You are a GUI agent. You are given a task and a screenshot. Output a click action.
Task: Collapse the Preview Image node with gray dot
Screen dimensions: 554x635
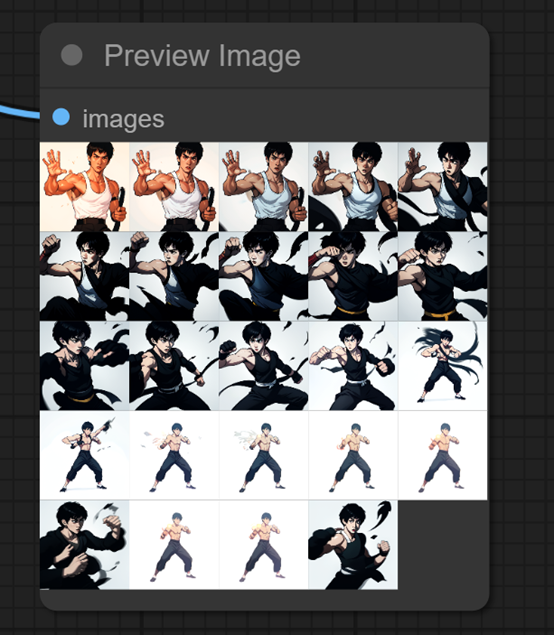[72, 55]
